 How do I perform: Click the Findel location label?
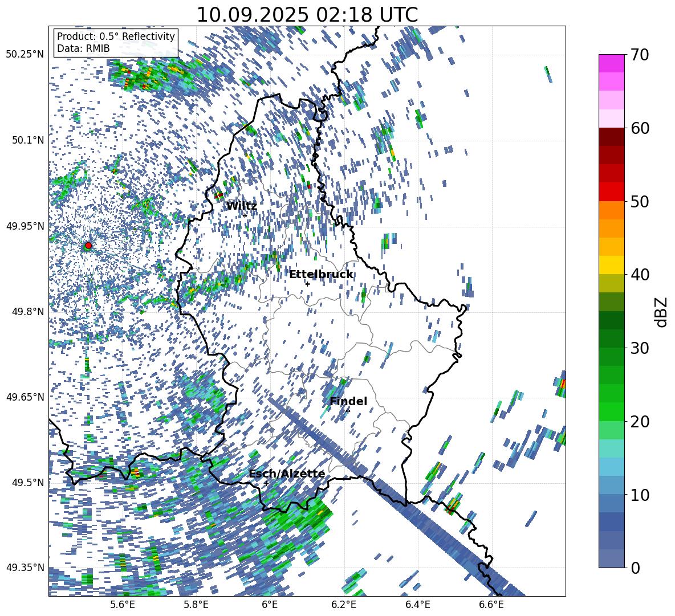pyautogui.click(x=348, y=401)
